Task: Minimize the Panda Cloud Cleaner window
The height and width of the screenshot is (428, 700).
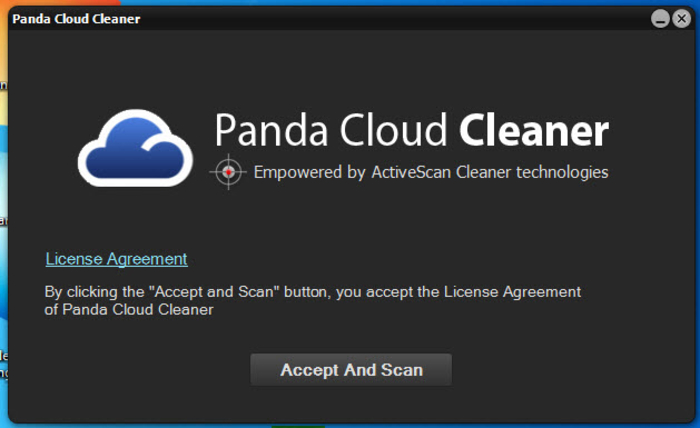Action: click(659, 19)
